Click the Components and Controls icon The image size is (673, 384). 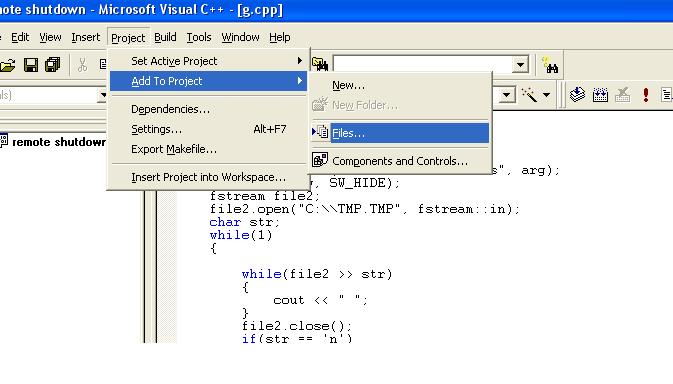click(320, 160)
